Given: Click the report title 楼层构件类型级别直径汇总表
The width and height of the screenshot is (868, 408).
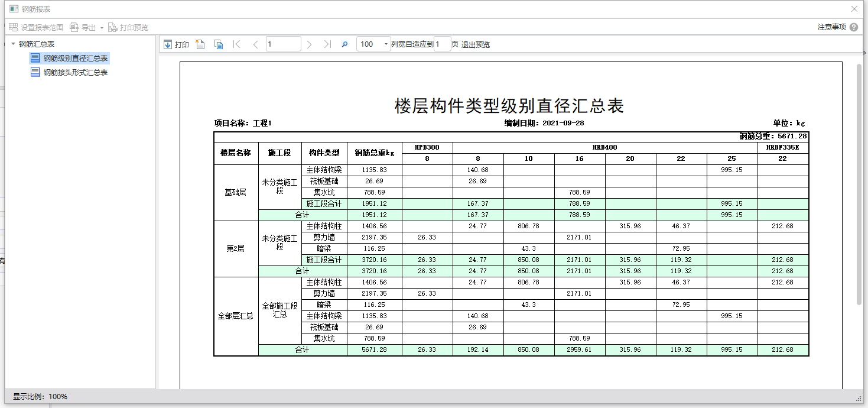Looking at the screenshot, I should 509,106.
